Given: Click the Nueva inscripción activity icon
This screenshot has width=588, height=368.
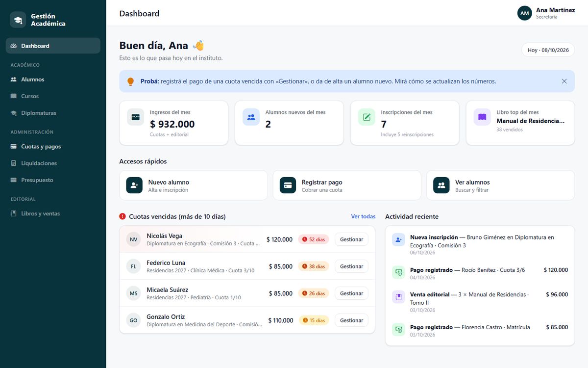Looking at the screenshot, I should [398, 239].
